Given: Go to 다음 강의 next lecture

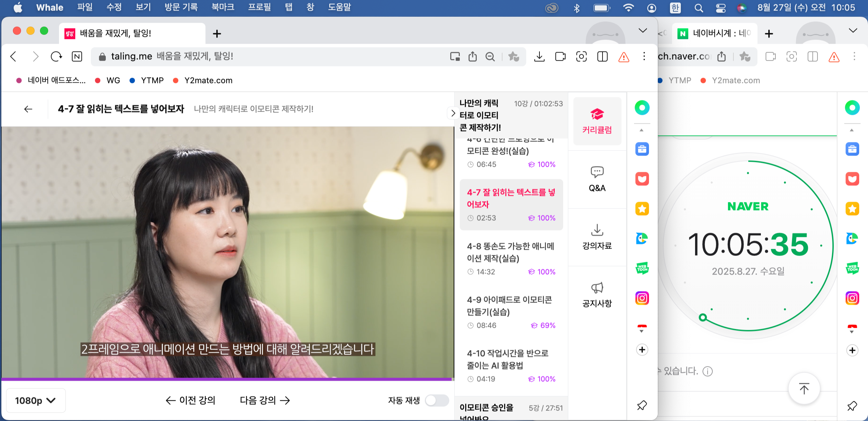Looking at the screenshot, I should pyautogui.click(x=265, y=400).
